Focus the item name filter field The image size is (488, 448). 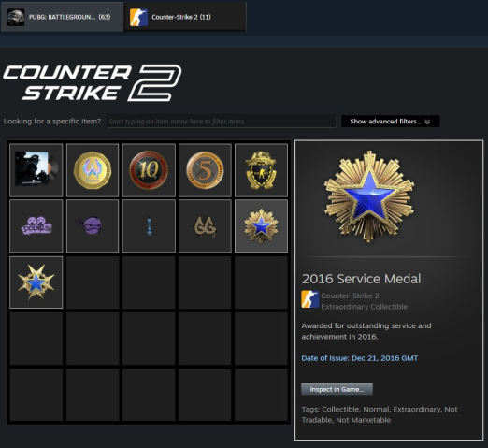coord(222,122)
